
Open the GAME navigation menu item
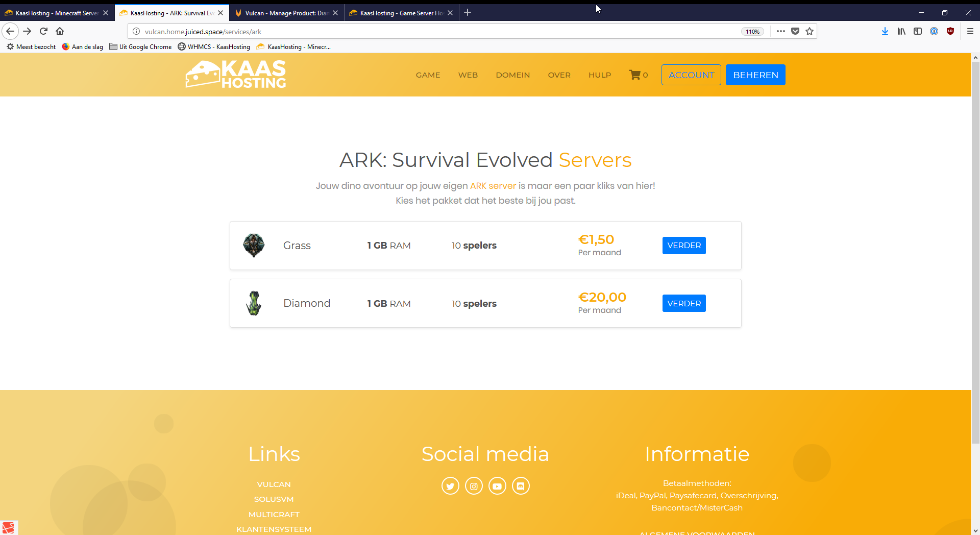pyautogui.click(x=428, y=75)
